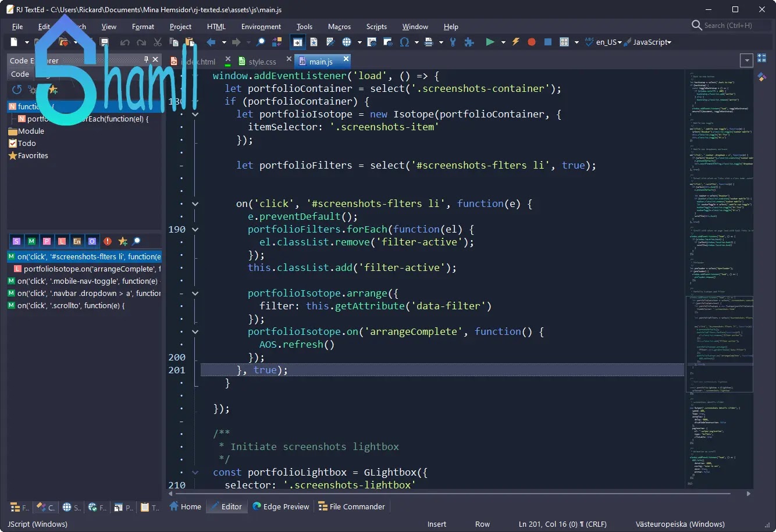Insert special character via omega icon
Image resolution: width=776 pixels, height=532 pixels.
coord(405,42)
